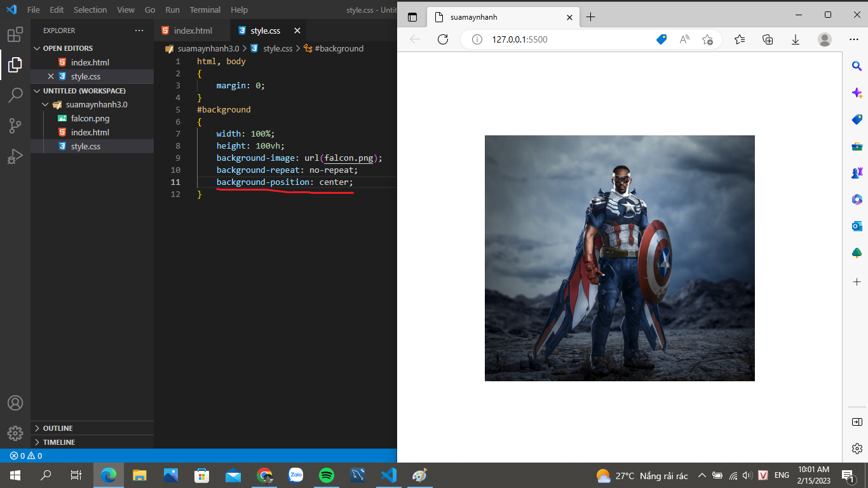This screenshot has width=868, height=488.
Task: Open the Extensions view in activity bar
Action: [x=15, y=34]
